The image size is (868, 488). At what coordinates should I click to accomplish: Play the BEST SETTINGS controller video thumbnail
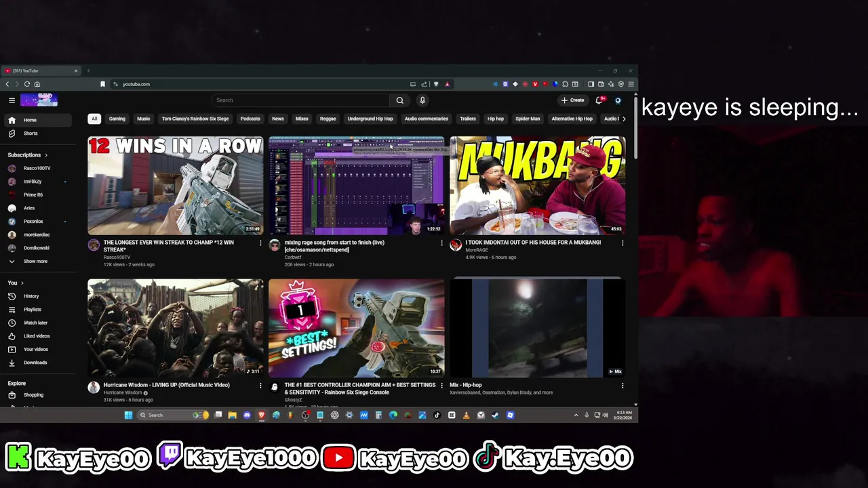[x=356, y=328]
